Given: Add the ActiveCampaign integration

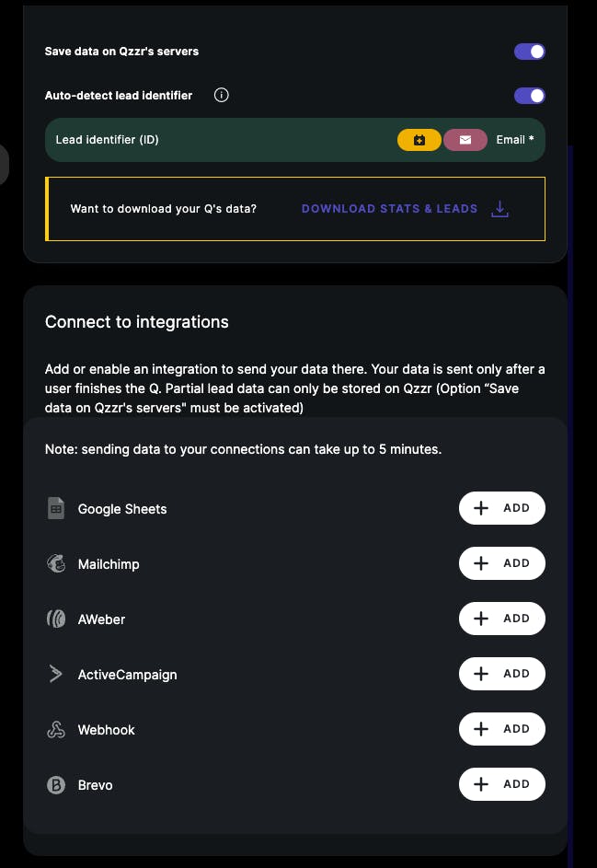Looking at the screenshot, I should [x=502, y=674].
